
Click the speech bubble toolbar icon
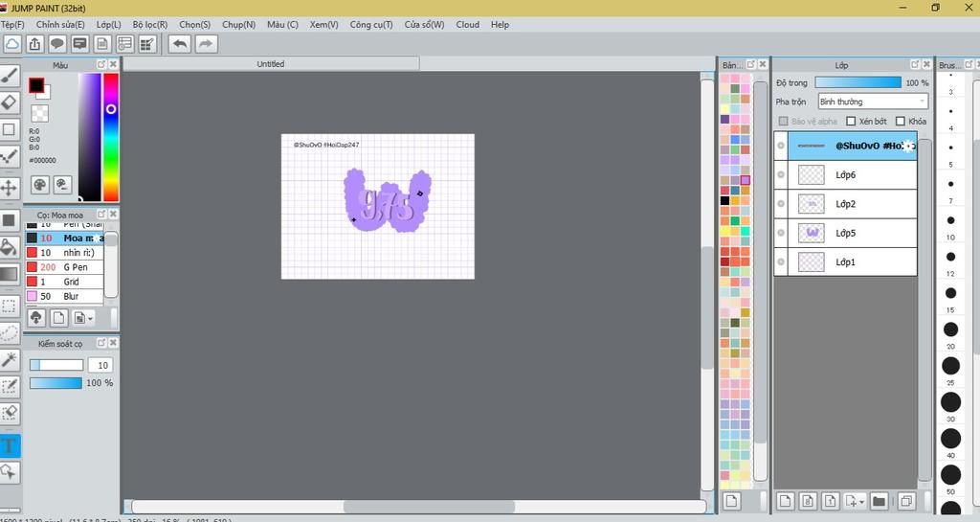[57, 44]
